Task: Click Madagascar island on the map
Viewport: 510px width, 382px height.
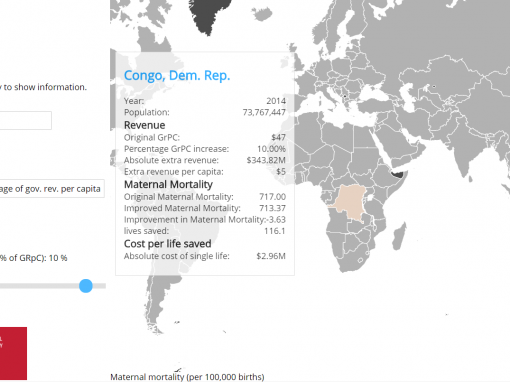Action: point(399,236)
